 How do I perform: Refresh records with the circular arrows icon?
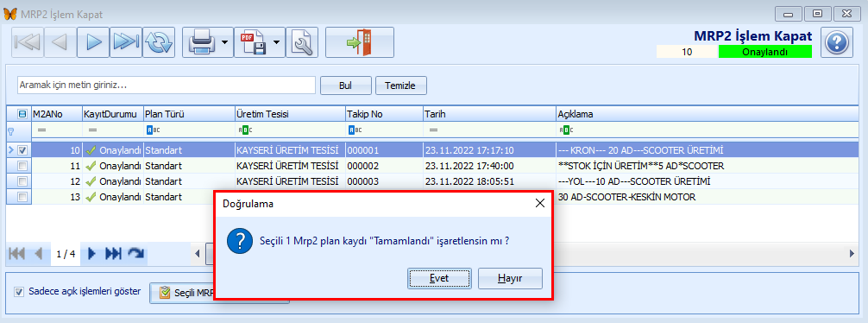click(159, 42)
